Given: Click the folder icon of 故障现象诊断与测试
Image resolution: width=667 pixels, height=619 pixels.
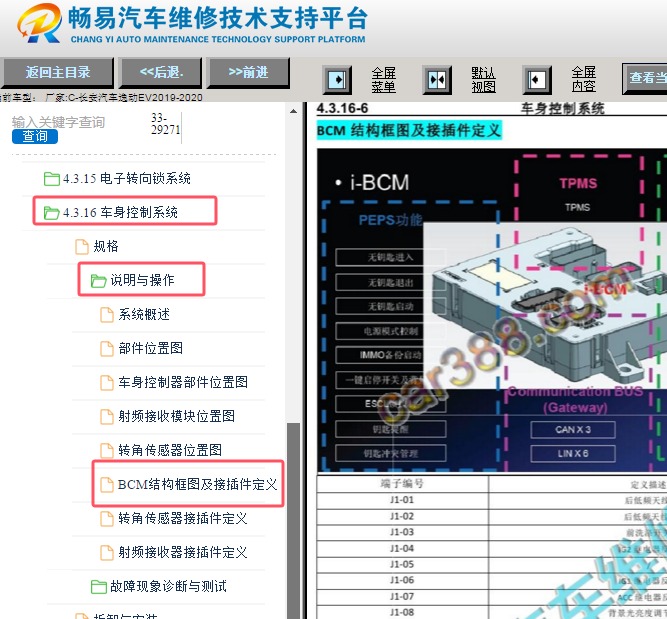Looking at the screenshot, I should click(98, 587).
